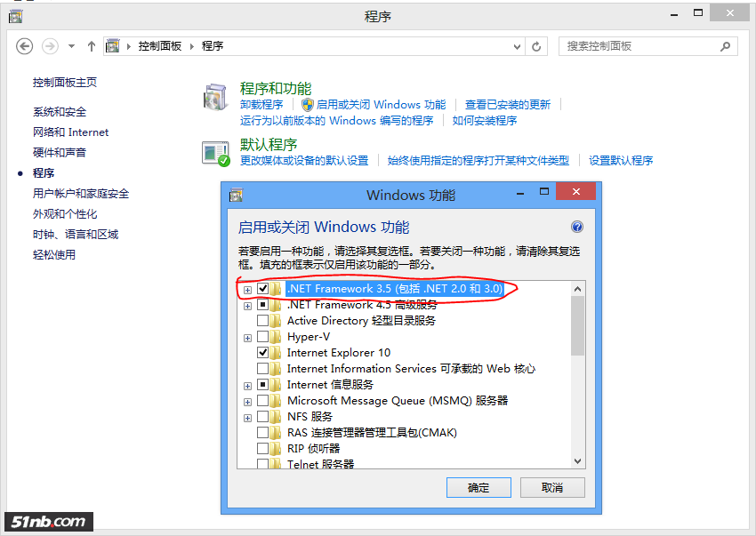Click the folder icon beside RIP 侦听器
756x536 pixels.
[276, 448]
